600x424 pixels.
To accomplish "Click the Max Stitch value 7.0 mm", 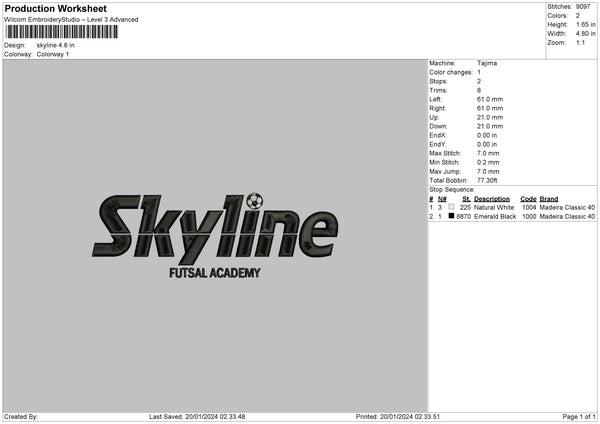I will (488, 153).
